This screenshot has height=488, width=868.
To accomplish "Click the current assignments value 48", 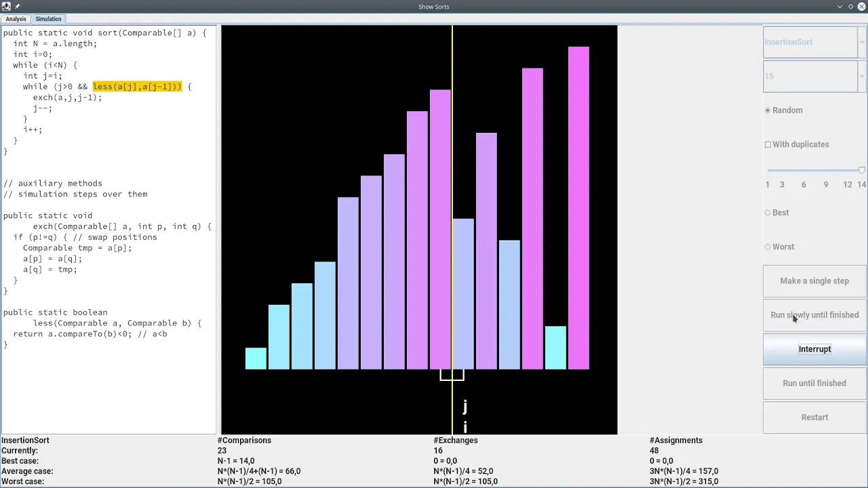I will pyautogui.click(x=654, y=451).
